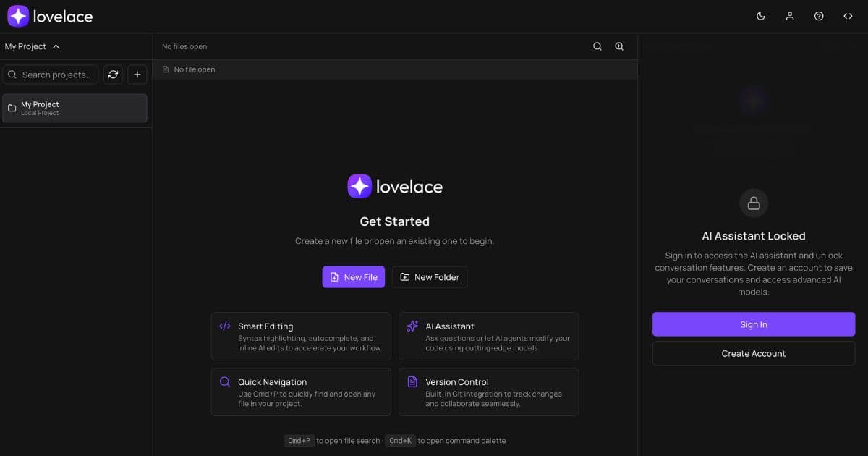The width and height of the screenshot is (868, 456).
Task: Click the New File button
Action: pyautogui.click(x=353, y=277)
